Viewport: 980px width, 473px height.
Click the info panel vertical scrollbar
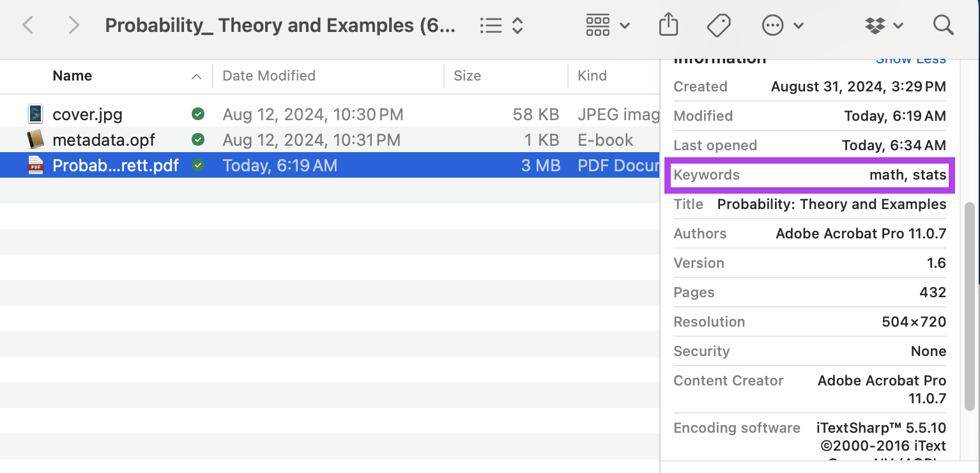point(970,307)
